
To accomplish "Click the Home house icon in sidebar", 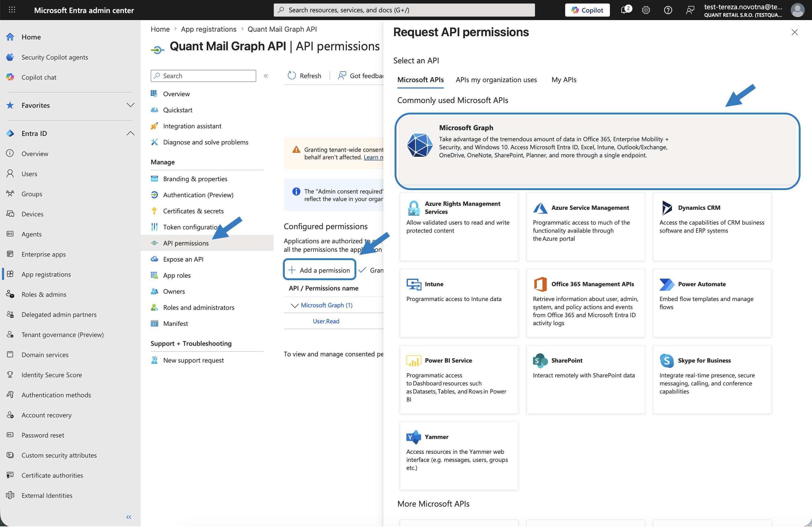I will [x=10, y=37].
